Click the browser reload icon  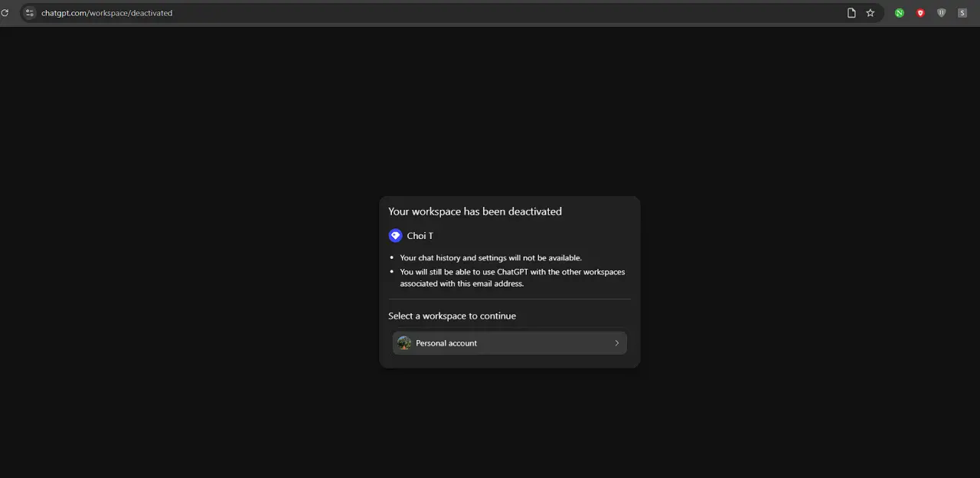4,13
